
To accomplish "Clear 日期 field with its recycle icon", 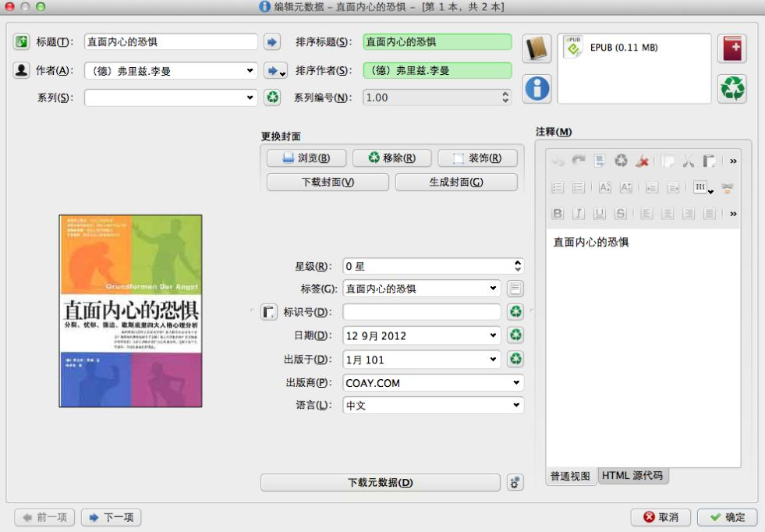I will coord(515,335).
